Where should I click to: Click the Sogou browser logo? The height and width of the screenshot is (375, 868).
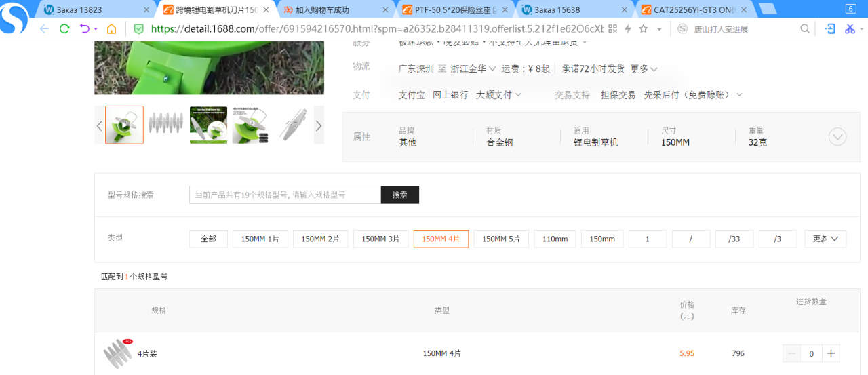point(14,18)
